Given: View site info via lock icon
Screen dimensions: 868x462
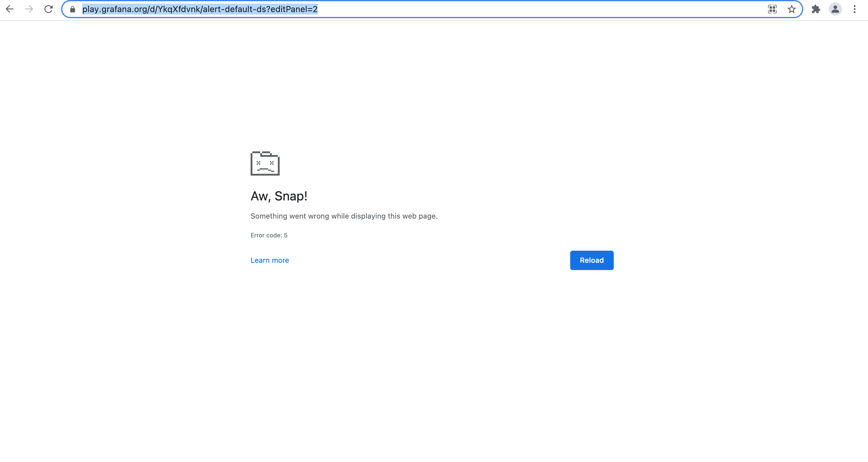Looking at the screenshot, I should [x=72, y=9].
